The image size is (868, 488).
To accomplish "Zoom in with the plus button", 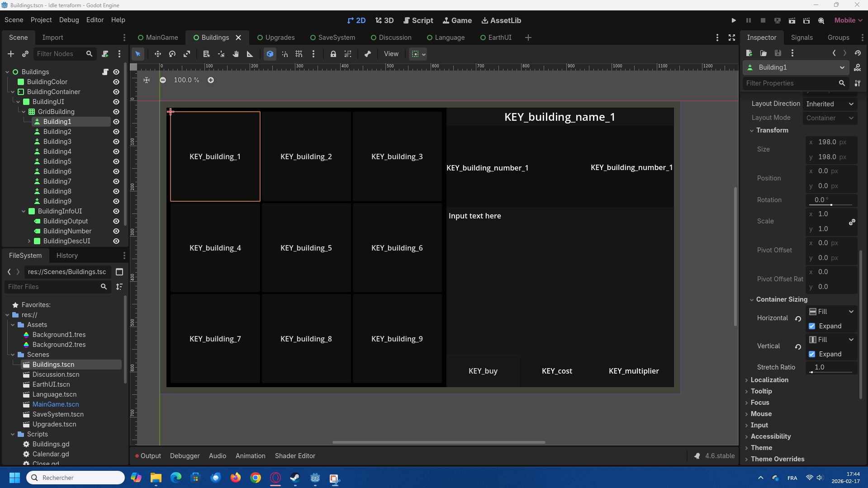I will pos(211,80).
